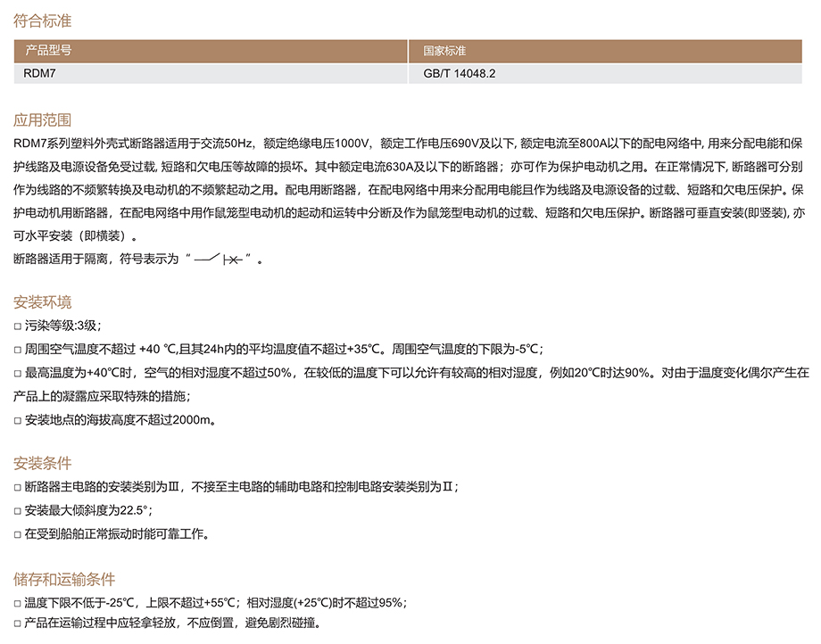Click the 国家标准 table header
This screenshot has width=821, height=644.
tap(444, 52)
